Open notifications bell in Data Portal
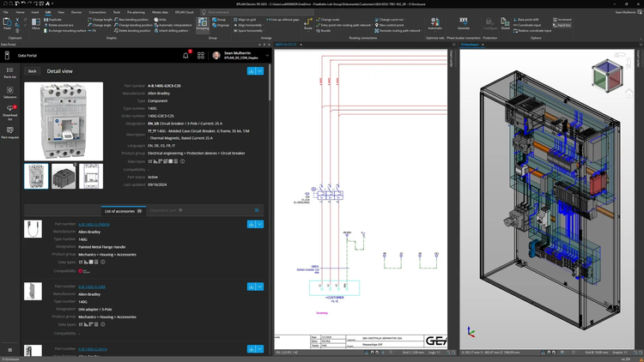644x362 pixels. tap(186, 55)
